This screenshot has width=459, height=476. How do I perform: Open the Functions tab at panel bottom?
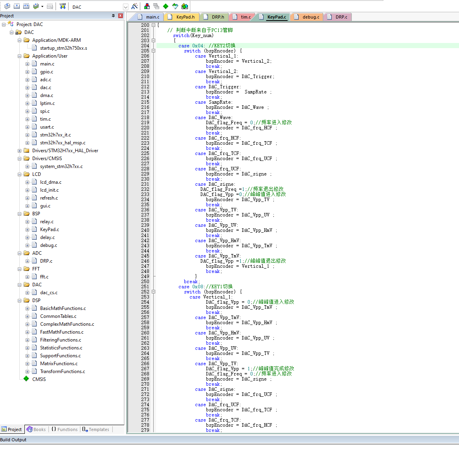64,429
